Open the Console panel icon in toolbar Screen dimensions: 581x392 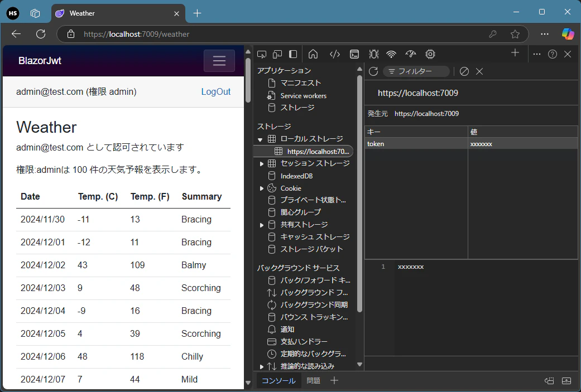(x=354, y=55)
